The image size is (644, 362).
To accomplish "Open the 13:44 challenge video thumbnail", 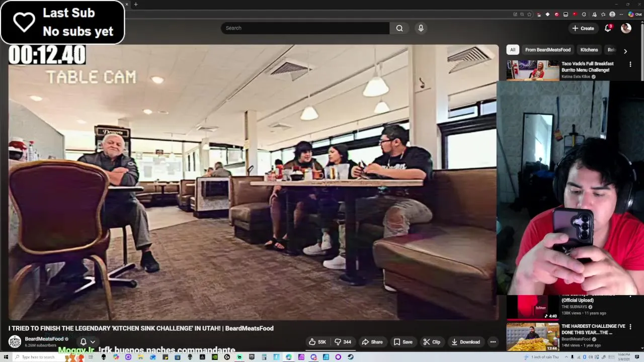I will [532, 337].
